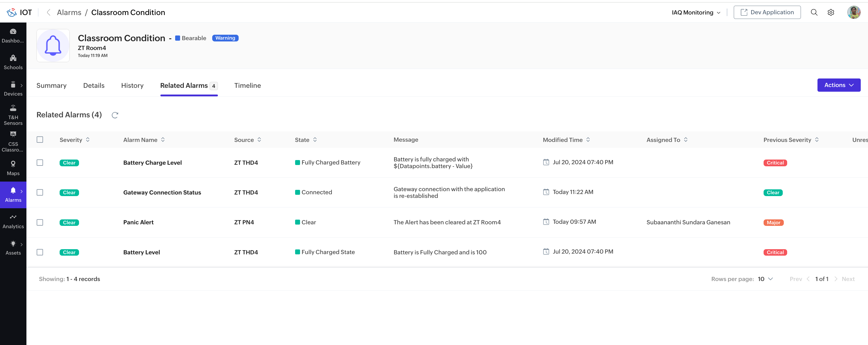
Task: Check the Panic Alert row checkbox
Action: coord(40,222)
